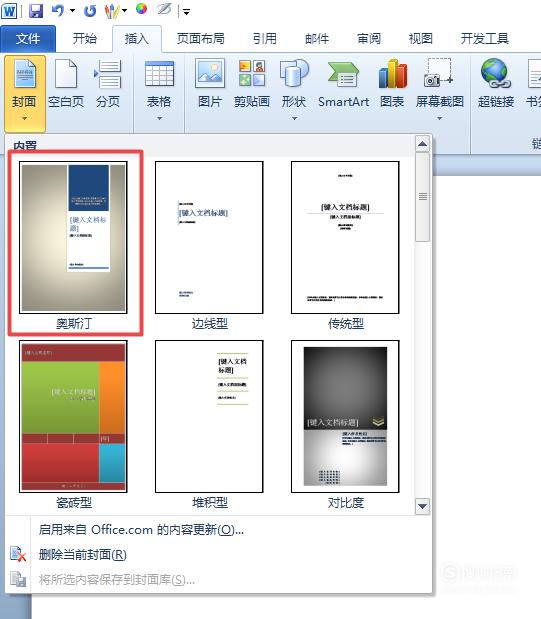Image resolution: width=541 pixels, height=619 pixels.
Task: Open the Customize Quick Access Toolbar dropdown
Action: (186, 12)
